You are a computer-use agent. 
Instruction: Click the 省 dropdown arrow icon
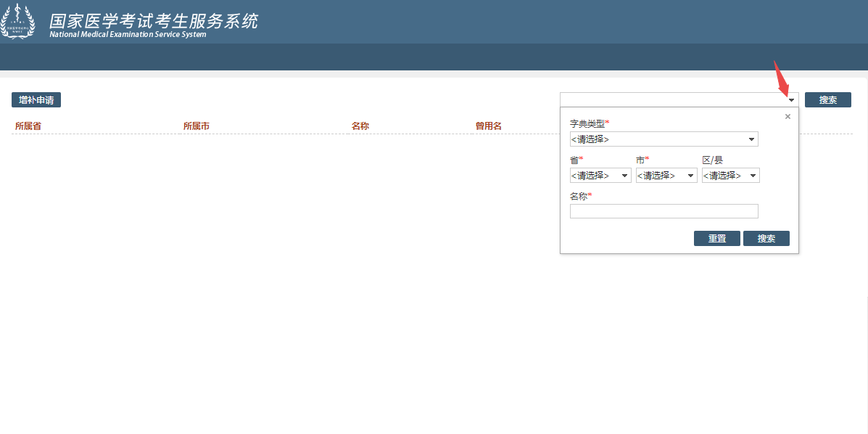coord(624,175)
